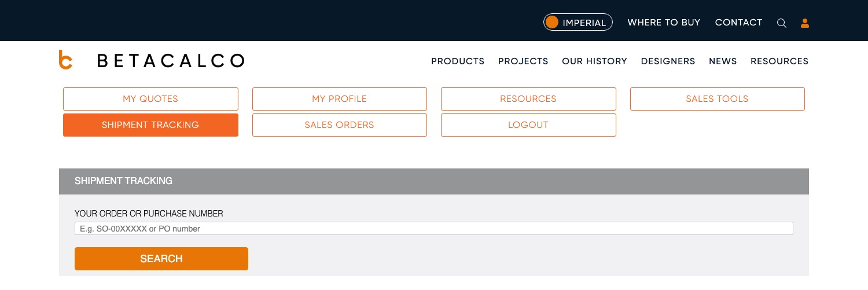This screenshot has width=868, height=290.
Task: Open the user account icon
Action: point(805,23)
